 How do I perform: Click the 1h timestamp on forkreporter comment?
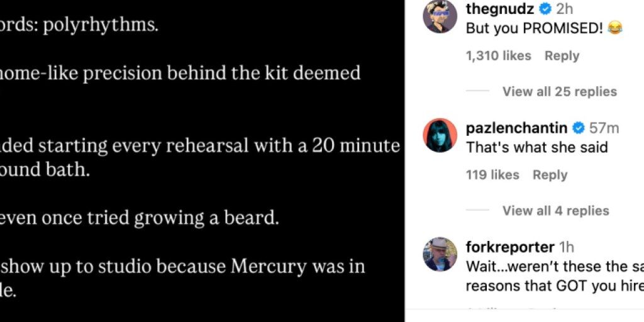(566, 247)
